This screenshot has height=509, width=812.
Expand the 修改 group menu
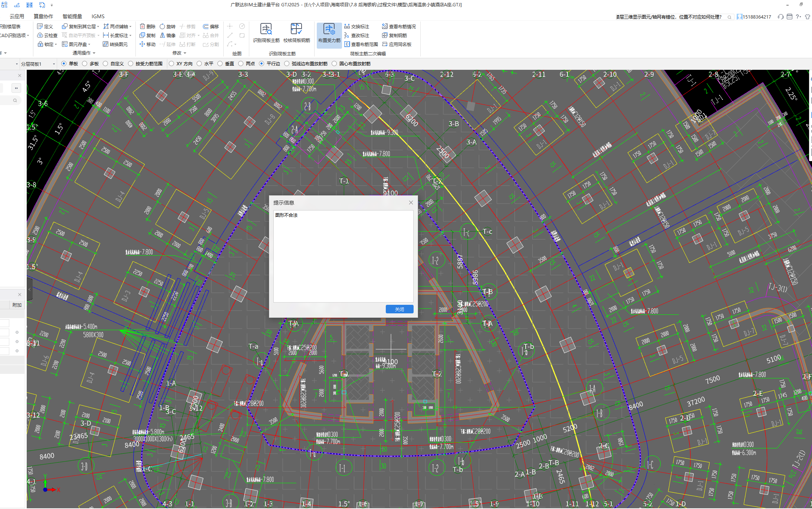(179, 53)
